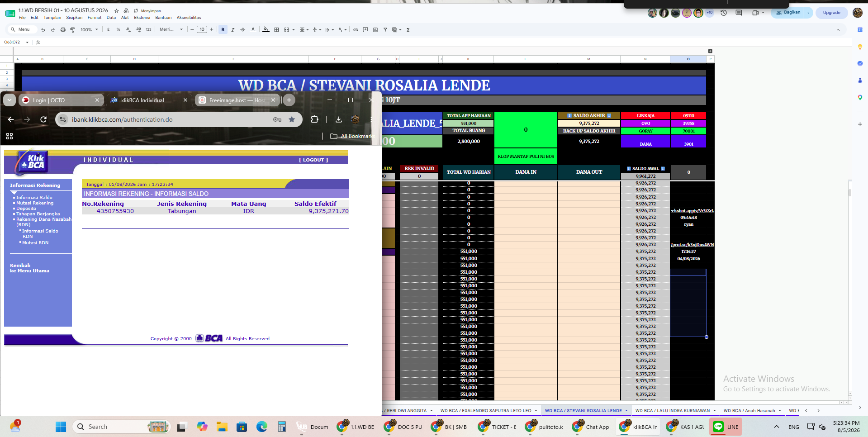The image size is (868, 437).
Task: Open the name box dropdown arrow
Action: [x=27, y=42]
